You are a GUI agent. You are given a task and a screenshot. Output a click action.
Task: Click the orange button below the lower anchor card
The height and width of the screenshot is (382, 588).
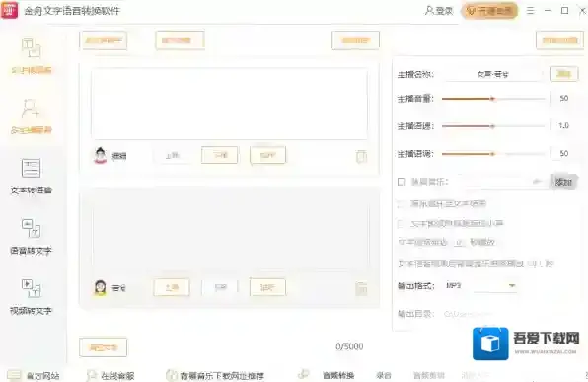104,347
